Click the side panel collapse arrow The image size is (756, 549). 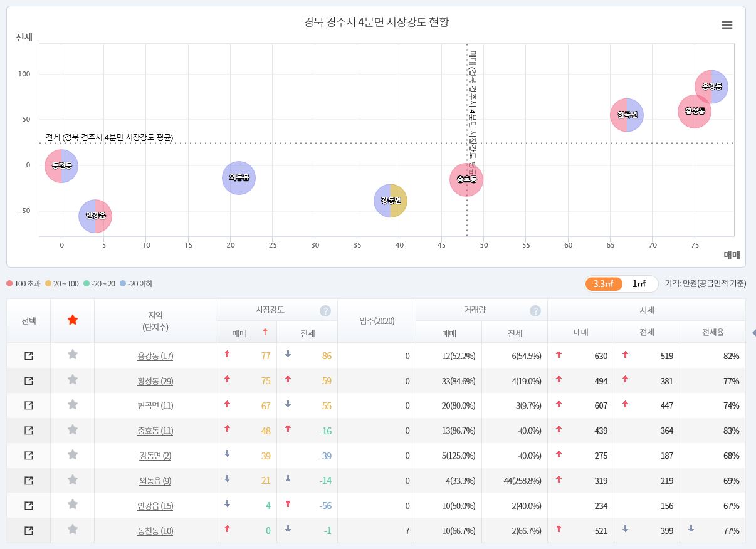tap(753, 332)
